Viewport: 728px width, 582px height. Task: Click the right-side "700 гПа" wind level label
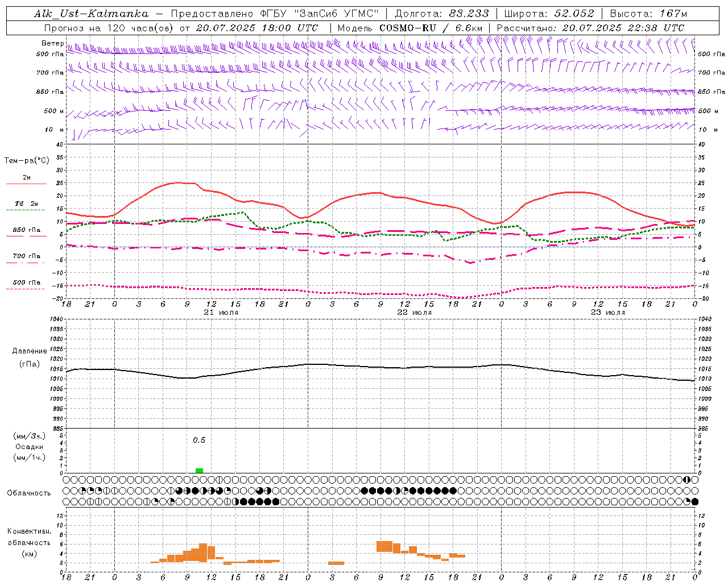(x=712, y=73)
